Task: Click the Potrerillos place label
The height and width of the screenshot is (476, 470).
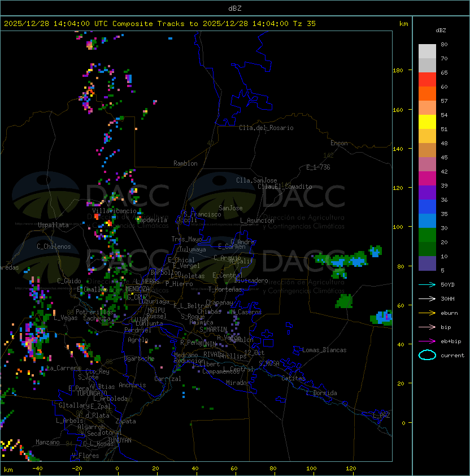Action: (x=94, y=311)
